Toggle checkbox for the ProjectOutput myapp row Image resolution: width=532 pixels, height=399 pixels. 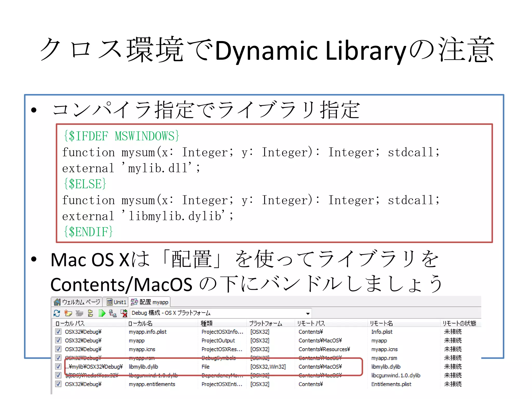click(58, 340)
